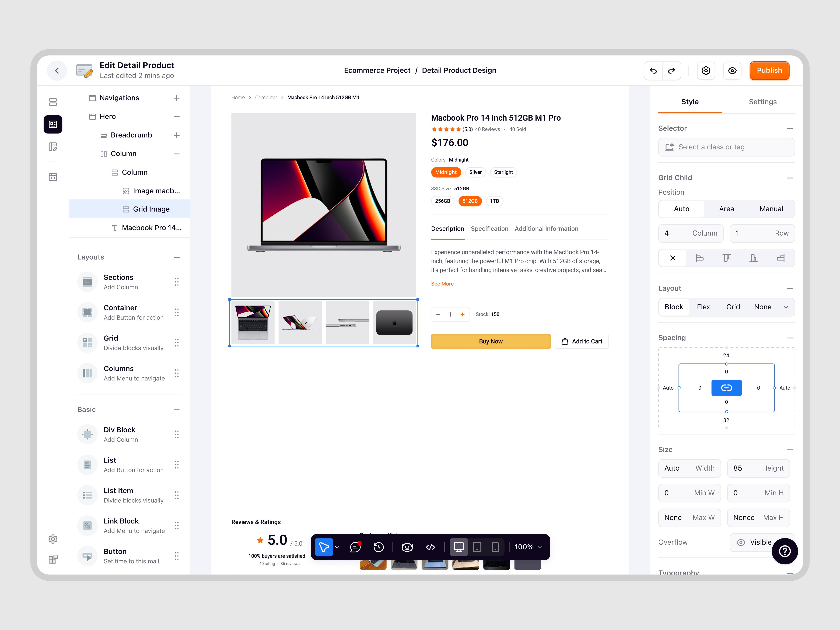Select the Silver color option
840x630 pixels.
point(475,172)
